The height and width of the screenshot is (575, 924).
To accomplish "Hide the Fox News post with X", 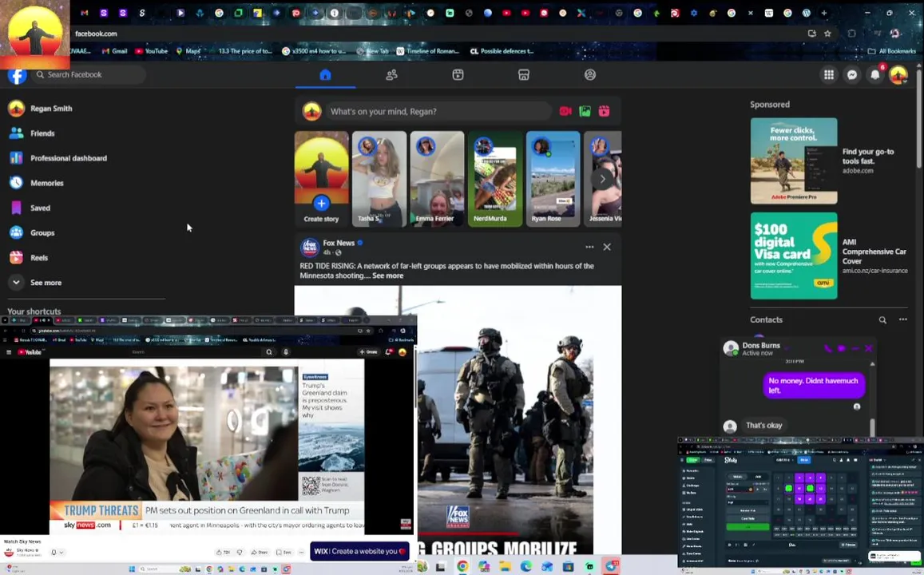I will coord(607,247).
